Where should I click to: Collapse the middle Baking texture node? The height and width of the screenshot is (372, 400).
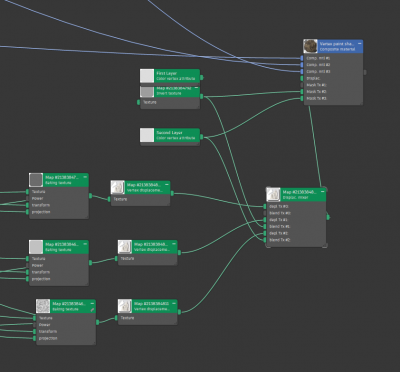(85, 244)
